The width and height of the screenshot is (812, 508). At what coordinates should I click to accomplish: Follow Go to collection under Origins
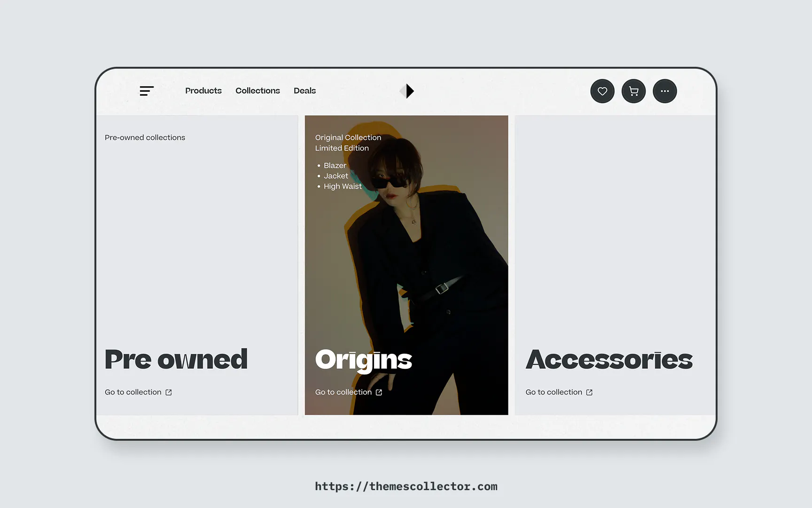[344, 392]
